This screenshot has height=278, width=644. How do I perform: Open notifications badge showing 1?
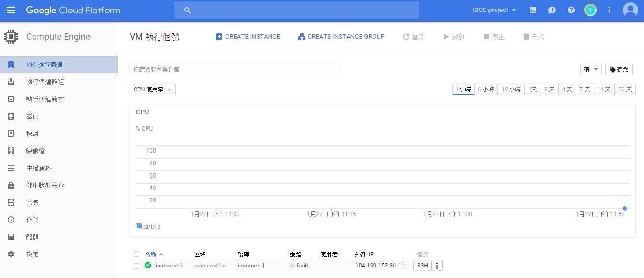point(590,10)
